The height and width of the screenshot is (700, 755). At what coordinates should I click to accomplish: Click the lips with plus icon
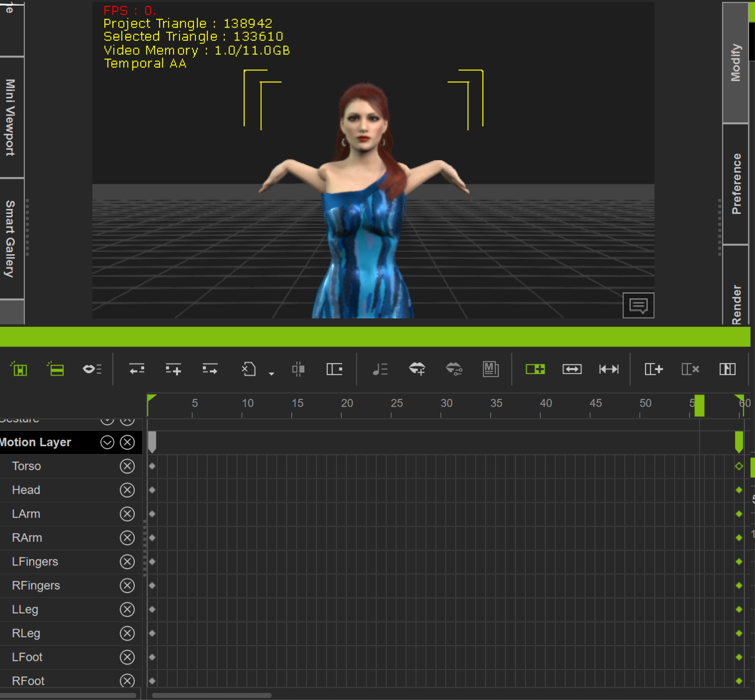417,369
